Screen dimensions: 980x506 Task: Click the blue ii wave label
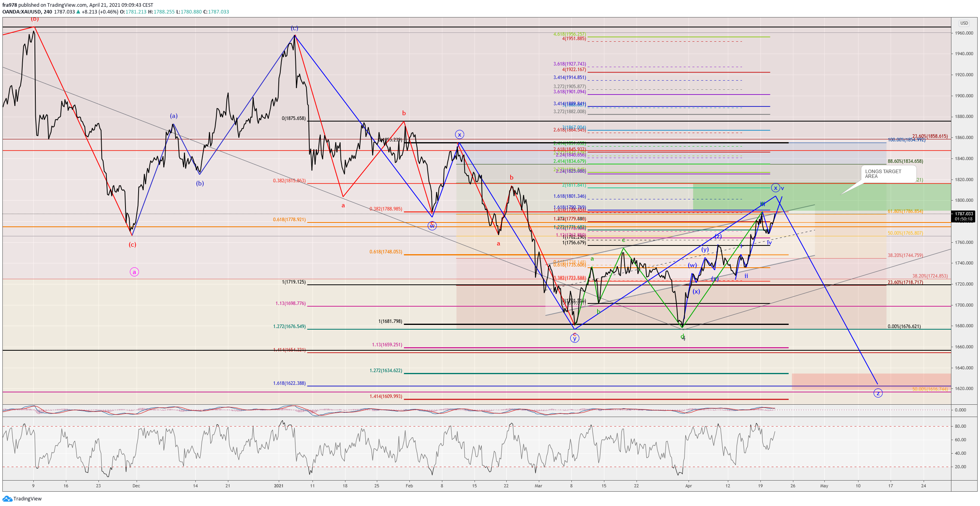coord(746,276)
